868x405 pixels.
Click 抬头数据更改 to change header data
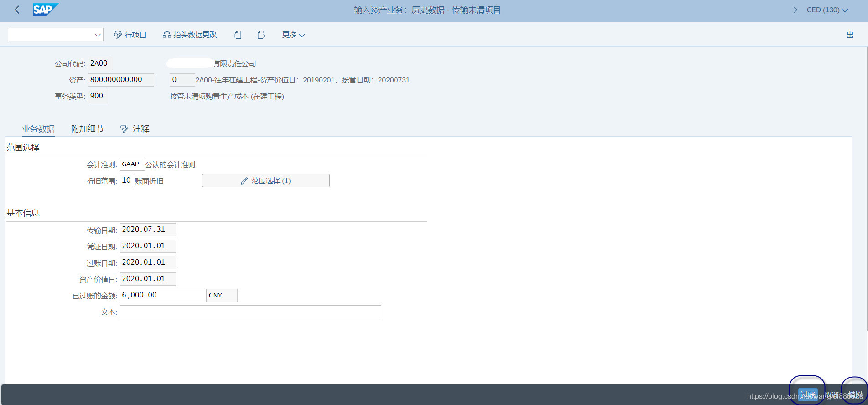coord(190,35)
